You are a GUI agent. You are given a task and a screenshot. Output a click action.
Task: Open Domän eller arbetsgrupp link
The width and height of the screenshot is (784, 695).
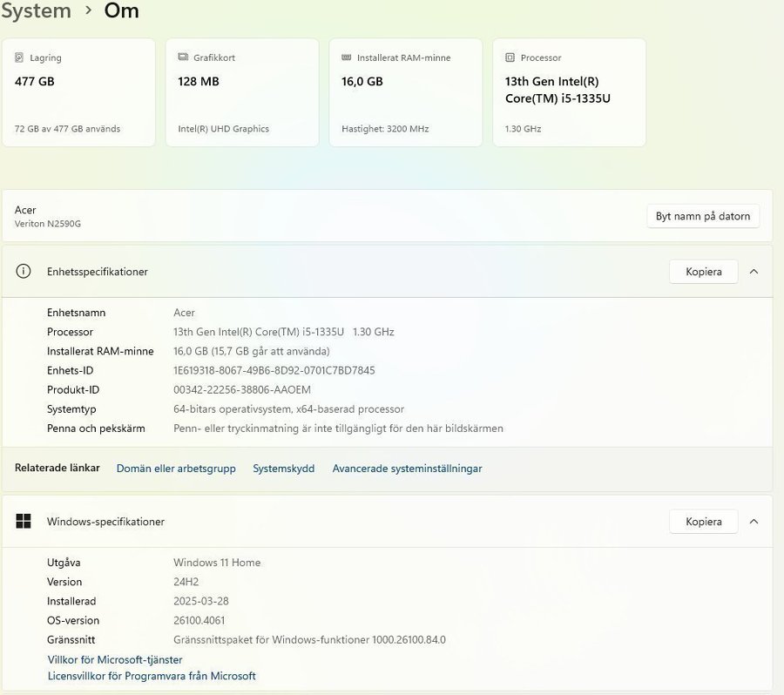(176, 469)
